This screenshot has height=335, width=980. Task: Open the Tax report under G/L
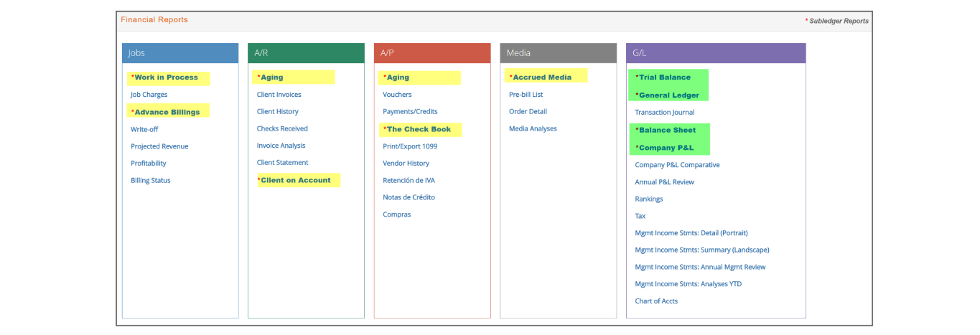pyautogui.click(x=640, y=216)
